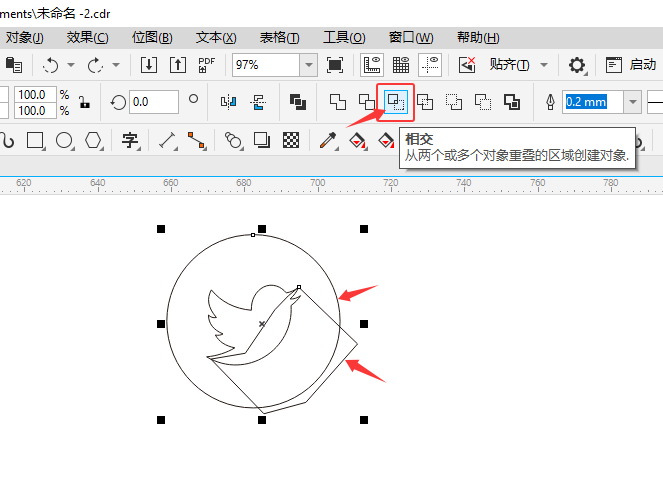Open the 工具(O) menu
The height and width of the screenshot is (501, 663).
pos(344,38)
